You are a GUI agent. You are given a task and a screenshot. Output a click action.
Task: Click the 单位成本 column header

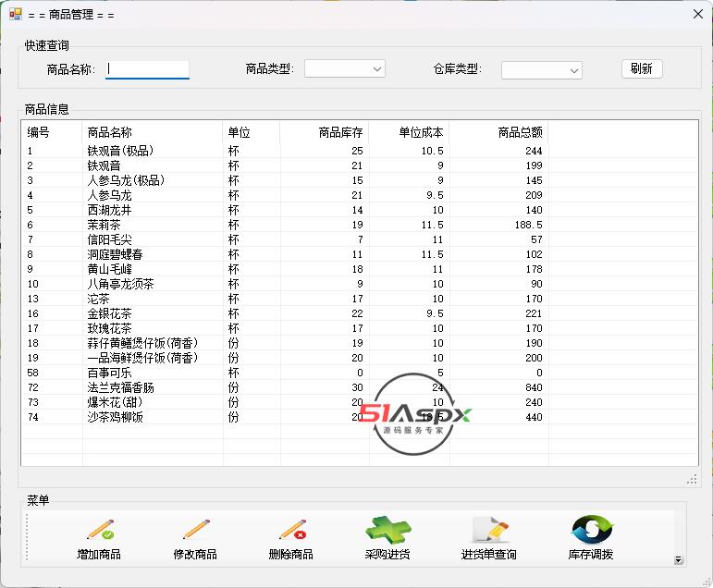(410, 132)
